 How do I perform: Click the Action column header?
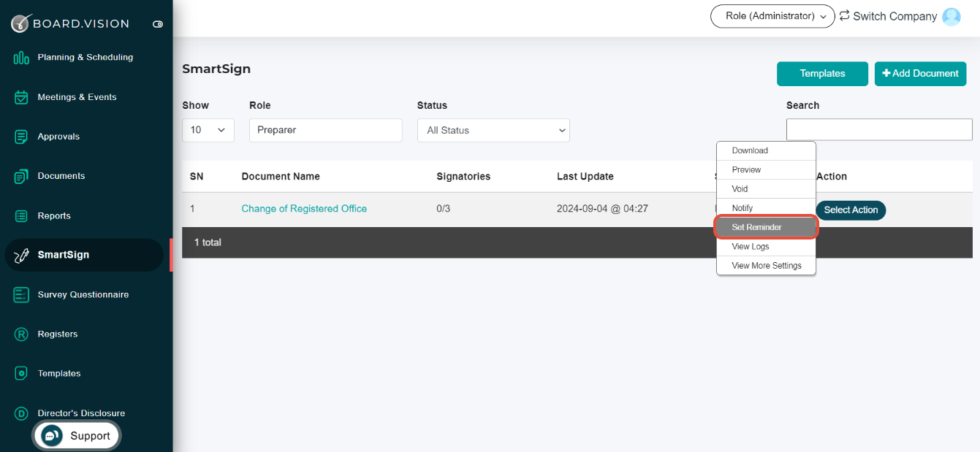tap(832, 177)
